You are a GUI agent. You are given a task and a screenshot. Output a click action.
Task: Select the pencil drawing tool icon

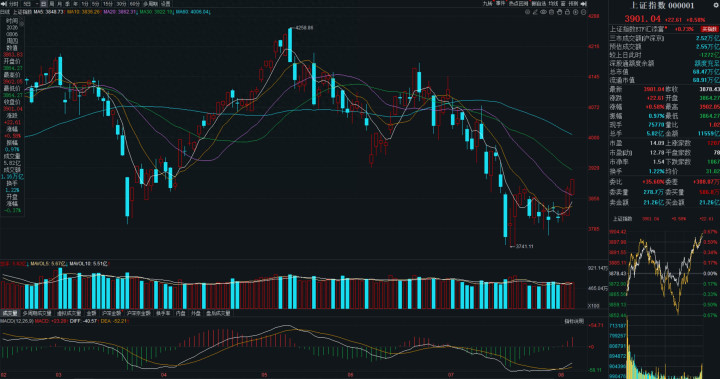[x=535, y=12]
